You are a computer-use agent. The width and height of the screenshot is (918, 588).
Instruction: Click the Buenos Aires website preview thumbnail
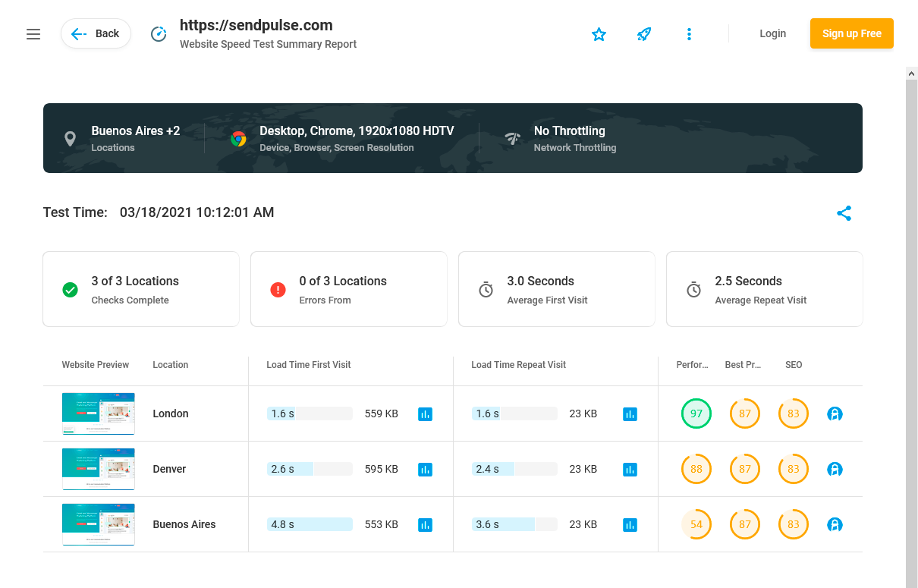(98, 524)
